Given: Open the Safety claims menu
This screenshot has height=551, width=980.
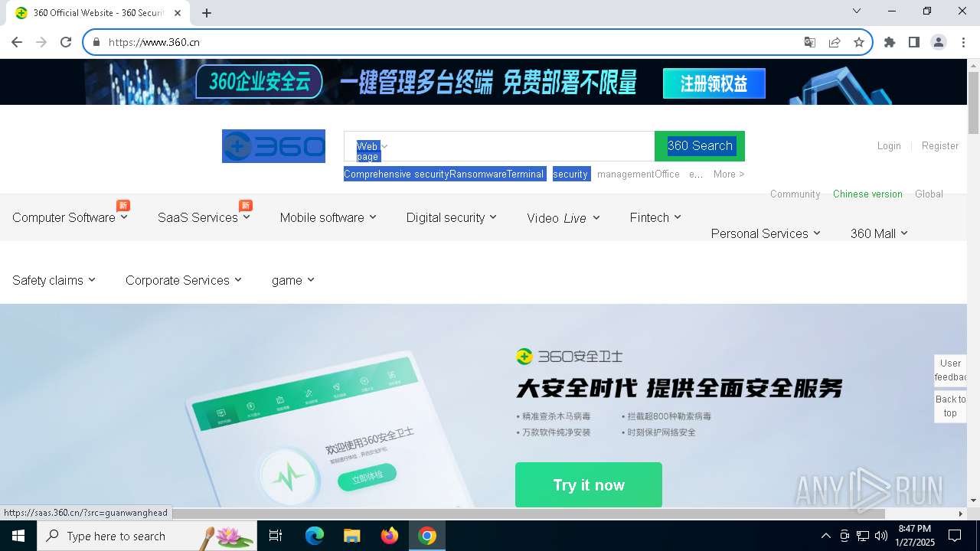Looking at the screenshot, I should point(54,280).
